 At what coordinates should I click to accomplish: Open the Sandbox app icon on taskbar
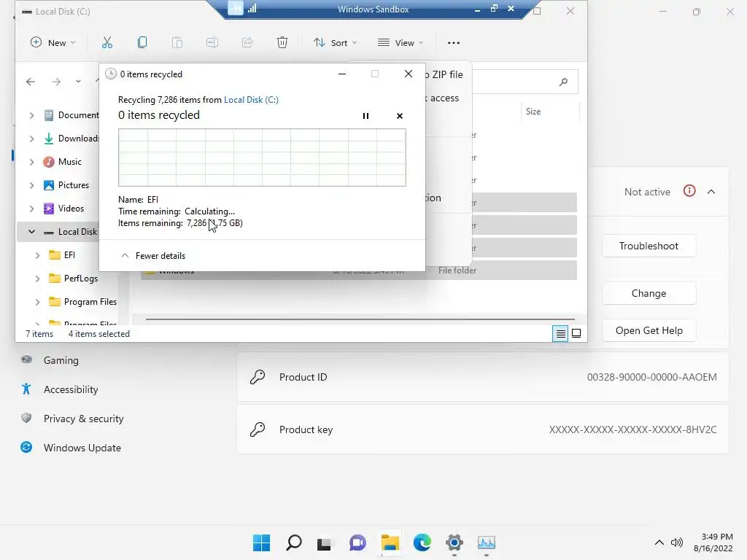[x=487, y=542]
